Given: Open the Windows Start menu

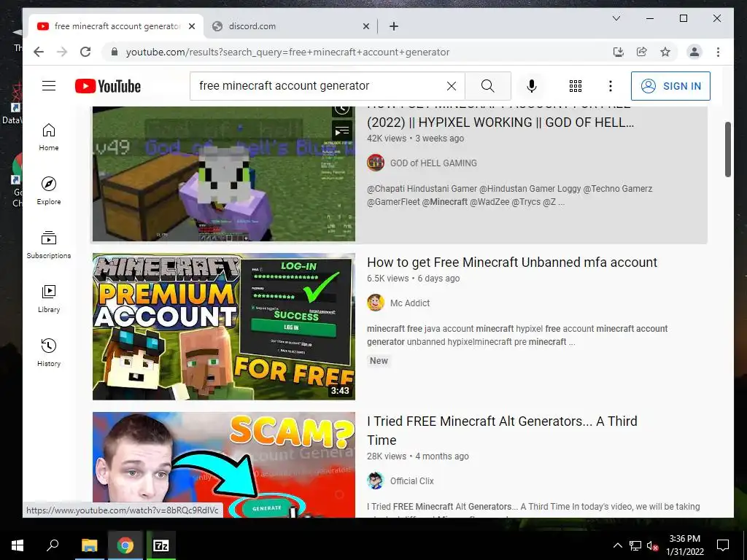Looking at the screenshot, I should [18, 545].
